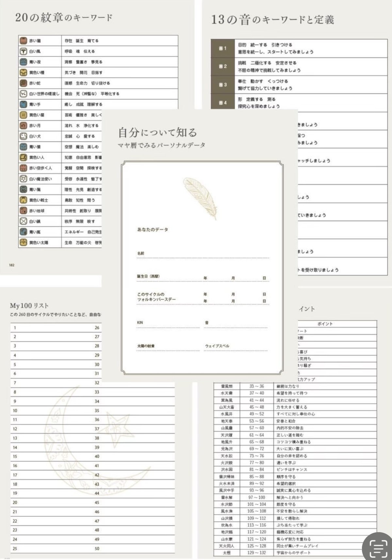Click the 青い手 glyph icon
Image resolution: width=392 pixels, height=560 pixels.
tap(23, 104)
